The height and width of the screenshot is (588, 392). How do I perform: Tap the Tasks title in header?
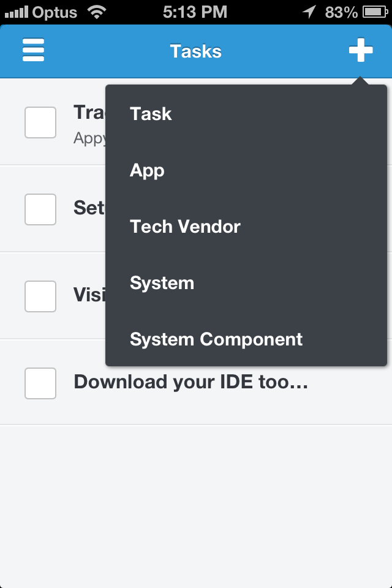pos(196,51)
